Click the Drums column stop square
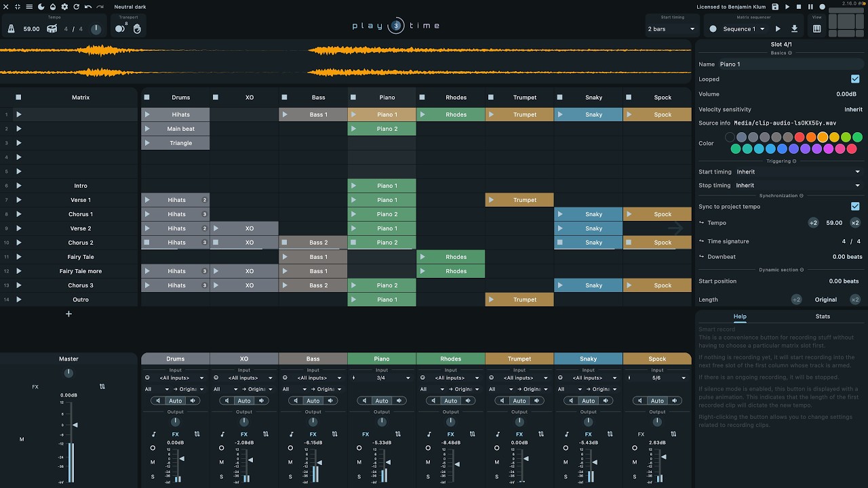Viewport: 868px width, 488px height. tap(146, 98)
